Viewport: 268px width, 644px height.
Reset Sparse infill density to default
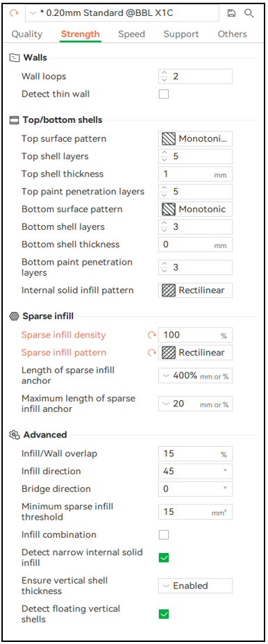point(152,335)
